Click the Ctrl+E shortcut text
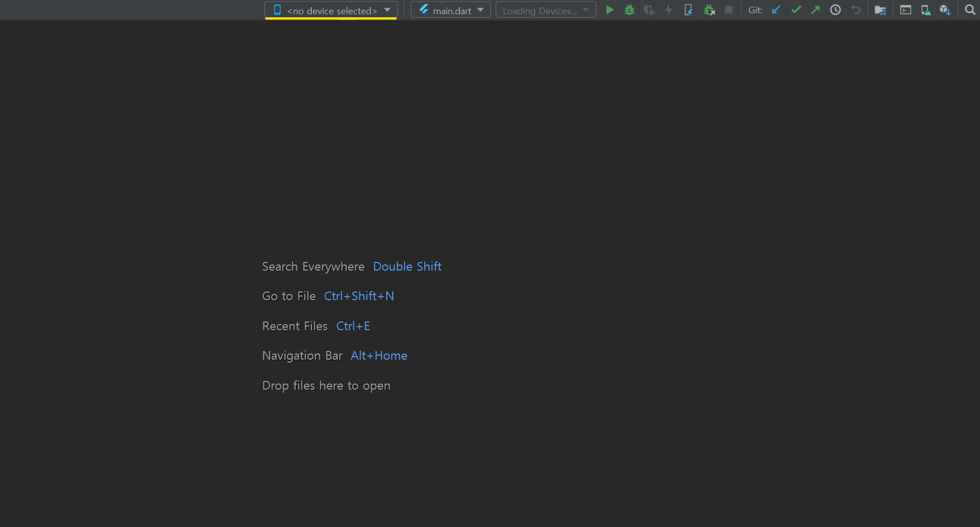This screenshot has width=980, height=527. (353, 326)
